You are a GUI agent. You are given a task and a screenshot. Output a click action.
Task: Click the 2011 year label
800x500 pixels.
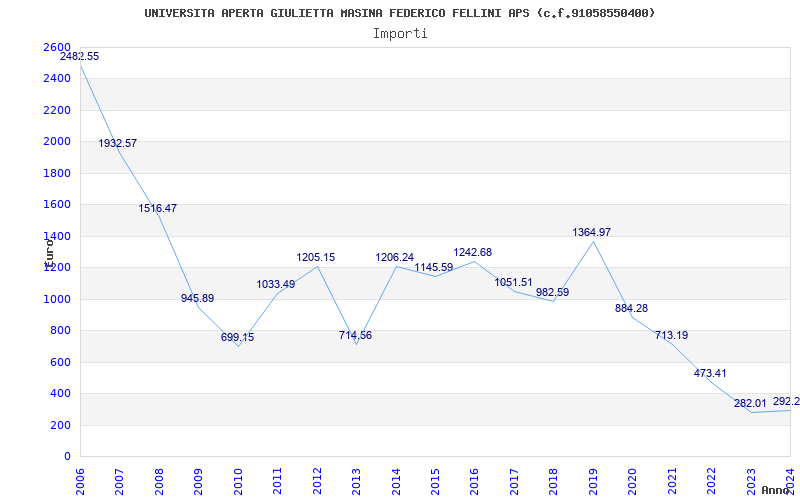pyautogui.click(x=278, y=481)
